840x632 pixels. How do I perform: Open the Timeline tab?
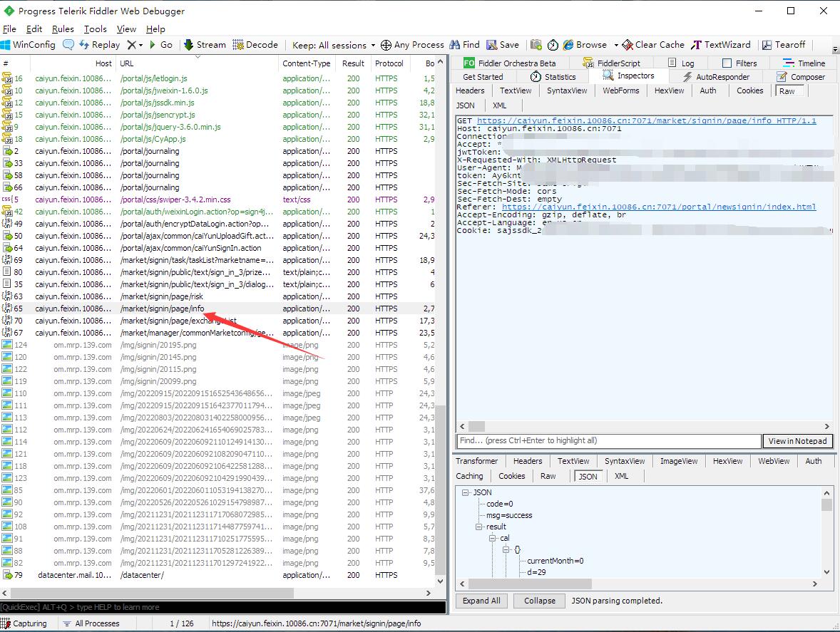[x=804, y=63]
